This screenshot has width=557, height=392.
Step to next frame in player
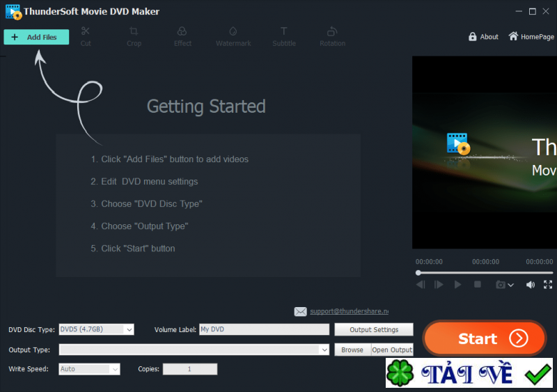[439, 285]
